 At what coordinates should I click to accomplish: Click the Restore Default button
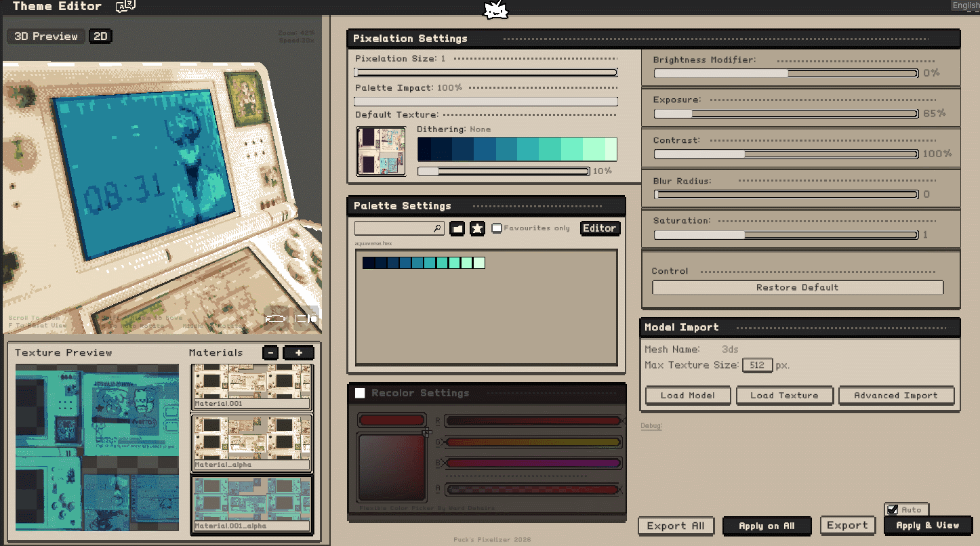[798, 287]
